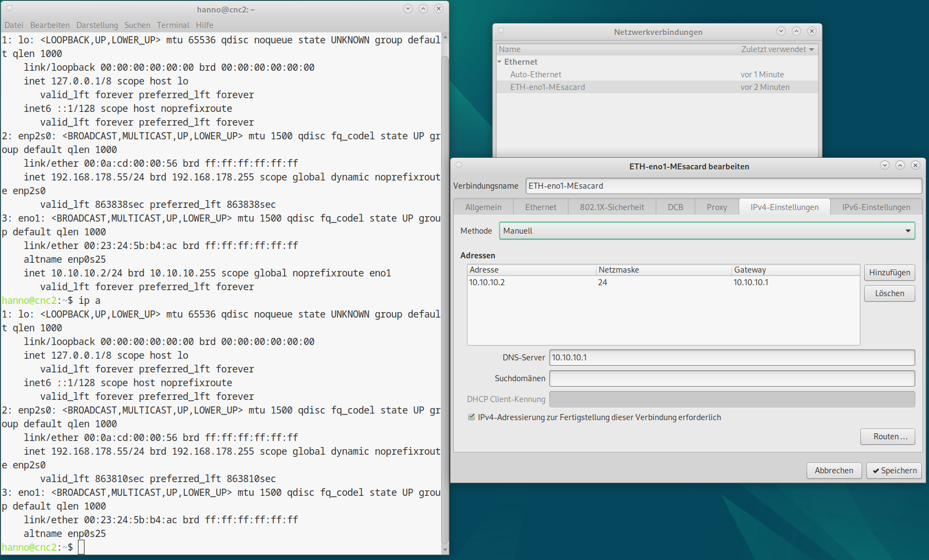Click the Löschen button
Screen dimensions: 929x560
click(x=889, y=293)
